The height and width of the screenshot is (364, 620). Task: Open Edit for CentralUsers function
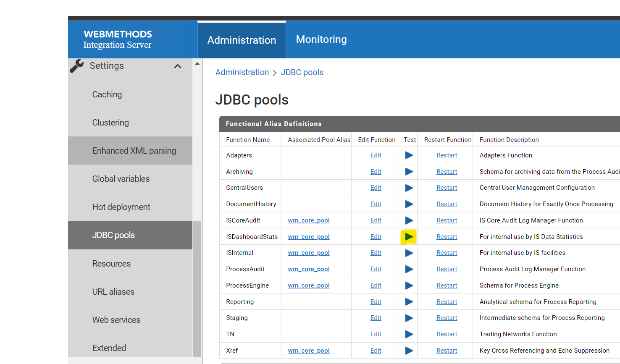click(375, 187)
